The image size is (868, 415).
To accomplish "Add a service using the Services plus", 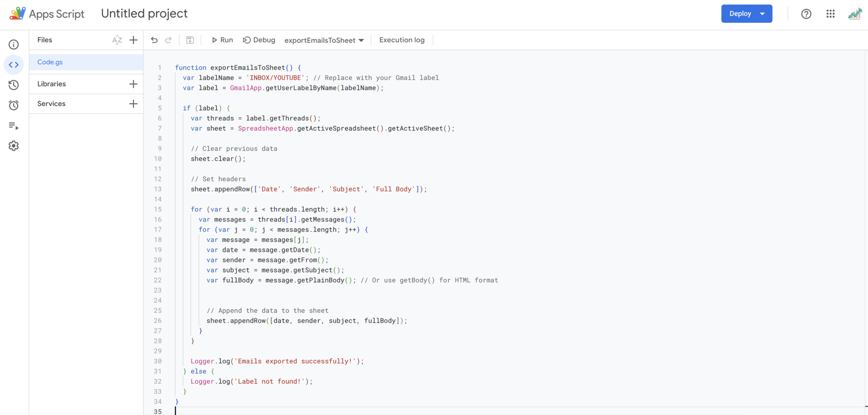I will coord(133,103).
